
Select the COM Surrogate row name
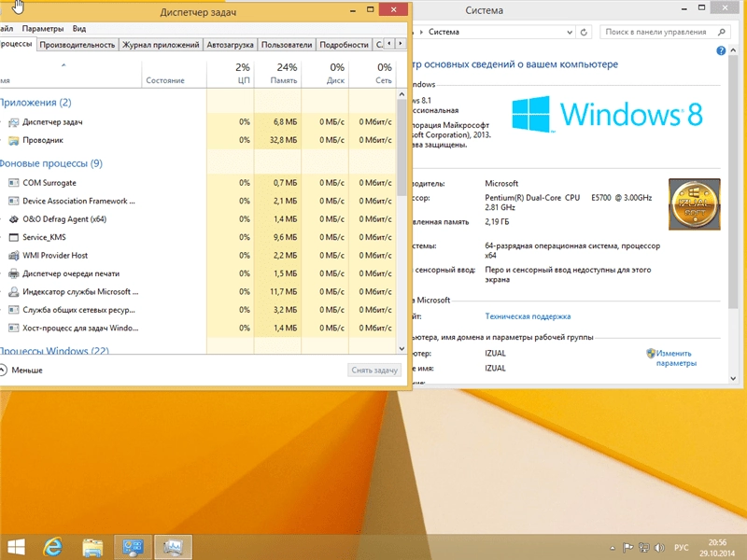coord(49,183)
